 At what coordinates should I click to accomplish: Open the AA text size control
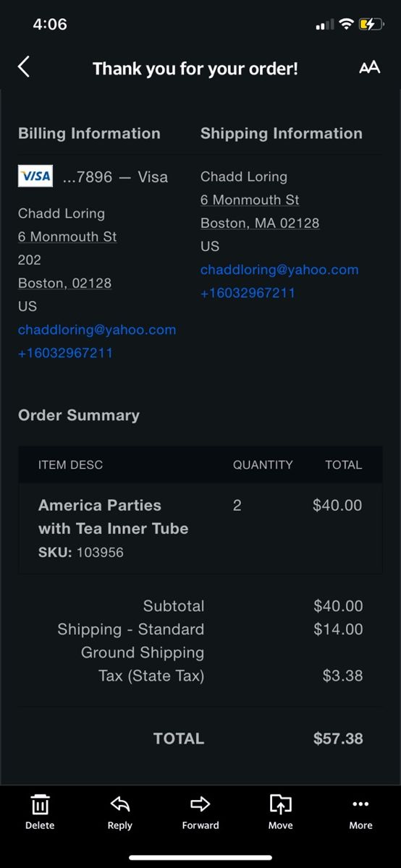click(369, 67)
